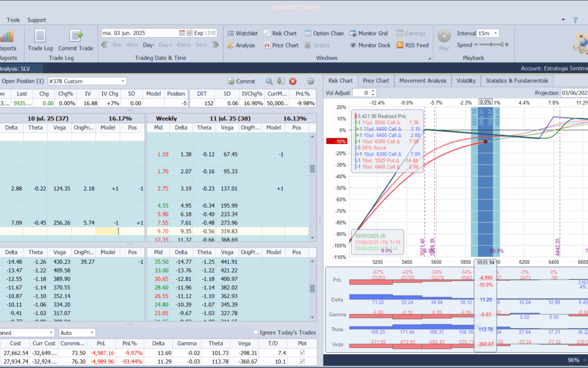Viewport: 588px width, 368px height.
Task: Expand the Auto dropdown
Action: pos(91,333)
